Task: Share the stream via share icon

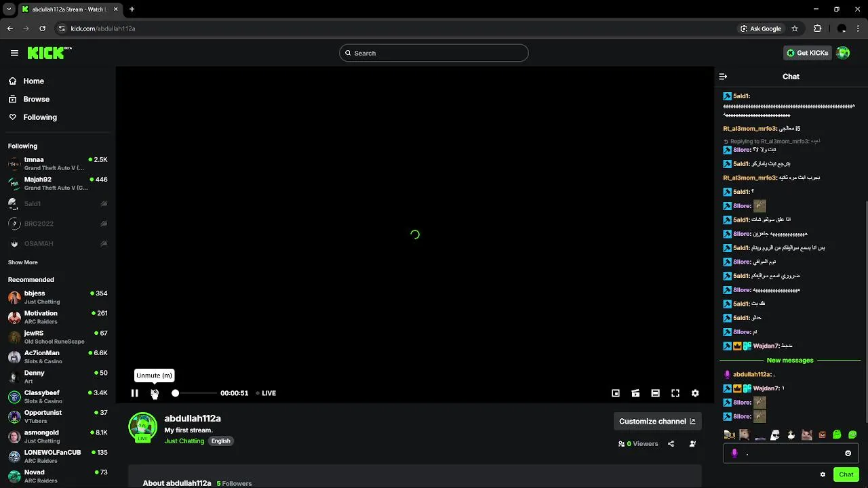Action: coord(671,444)
